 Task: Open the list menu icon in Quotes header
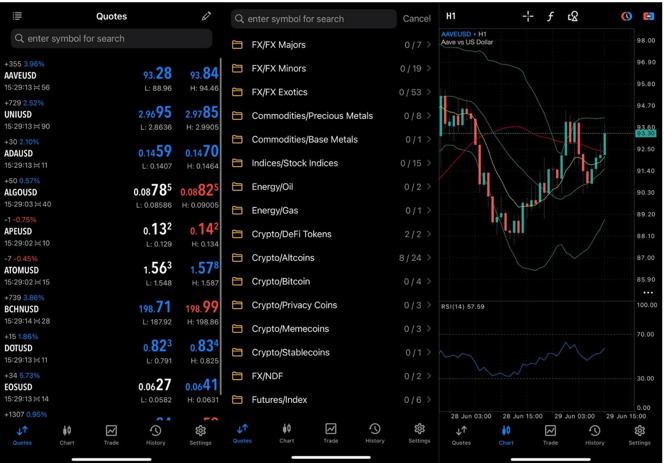(x=17, y=16)
